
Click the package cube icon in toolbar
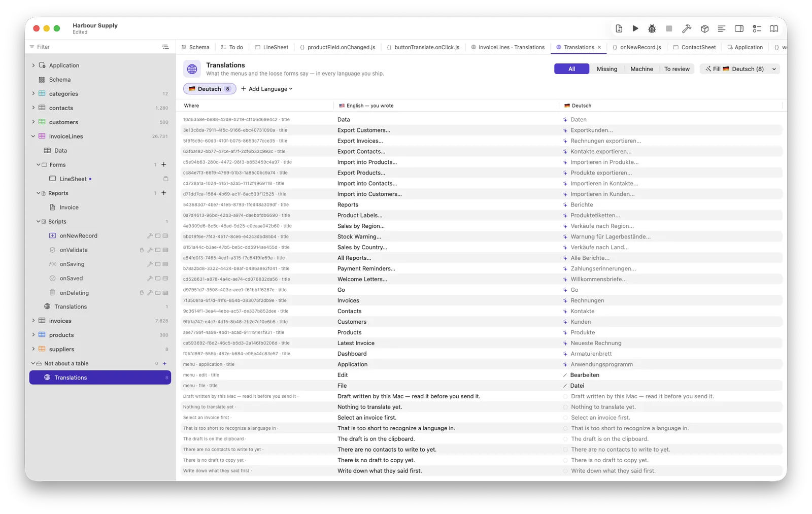pos(704,29)
